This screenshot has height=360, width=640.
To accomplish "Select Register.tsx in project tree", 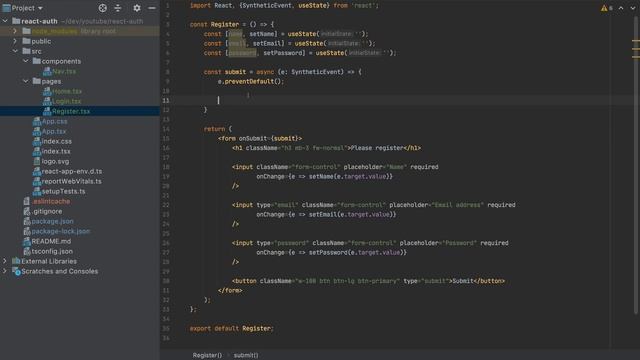I will (71, 111).
